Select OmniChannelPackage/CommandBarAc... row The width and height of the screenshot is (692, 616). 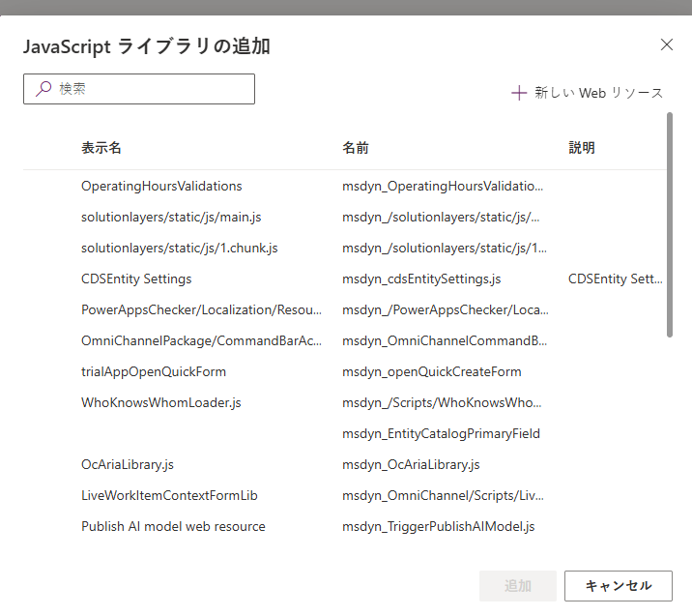click(x=344, y=340)
